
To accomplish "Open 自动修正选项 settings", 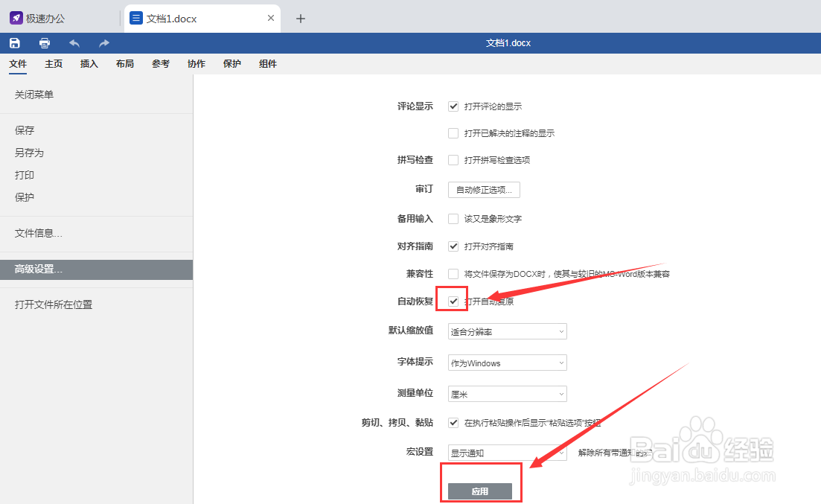I will click(x=484, y=189).
